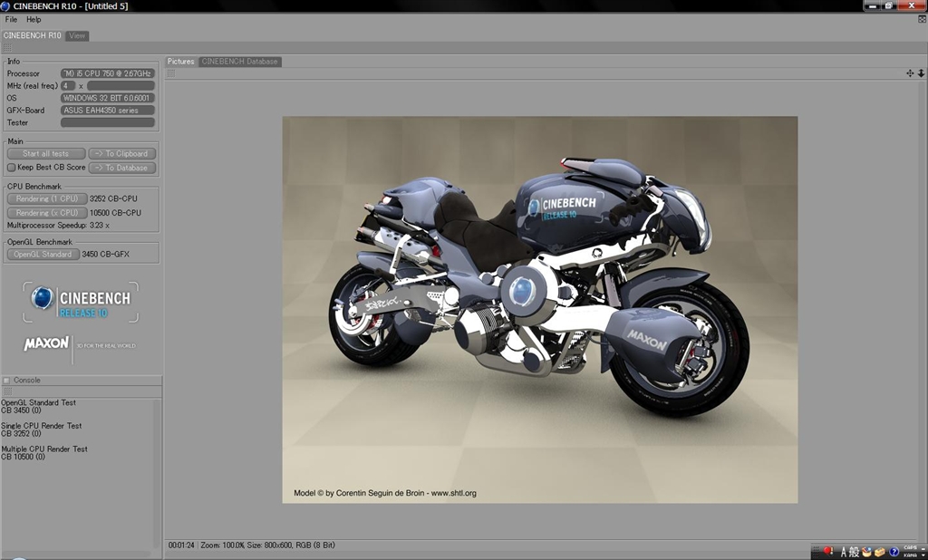The image size is (928, 560).
Task: Click the Tester name input field
Action: coord(107,122)
